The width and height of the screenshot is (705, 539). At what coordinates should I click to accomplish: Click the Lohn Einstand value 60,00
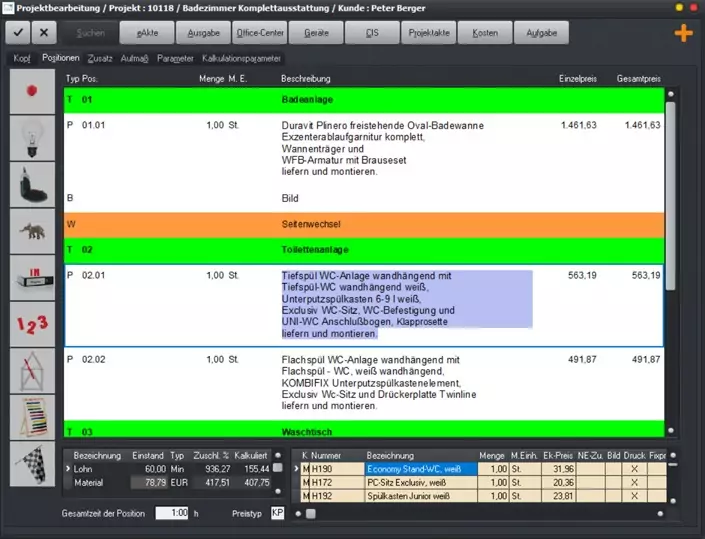[156, 469]
